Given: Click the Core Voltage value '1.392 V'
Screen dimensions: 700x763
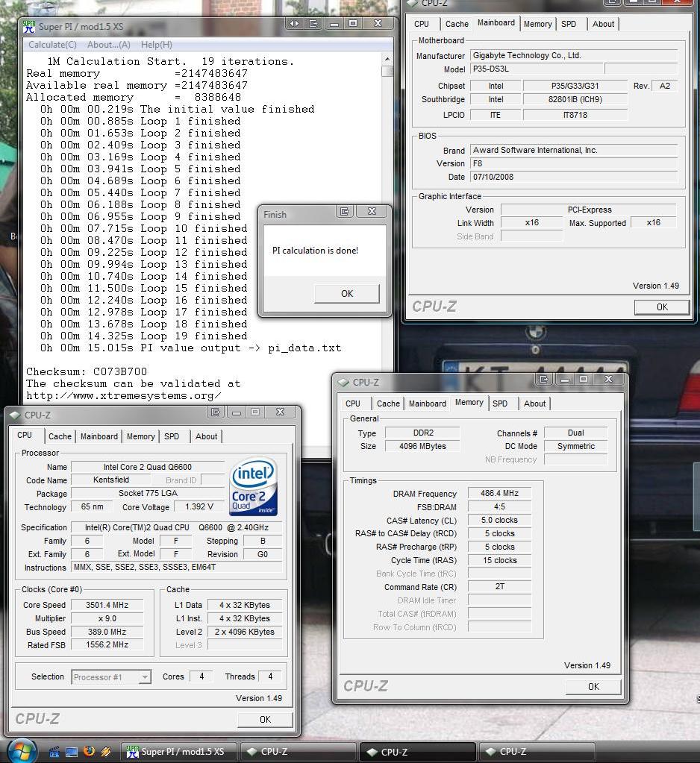Looking at the screenshot, I should coord(199,506).
